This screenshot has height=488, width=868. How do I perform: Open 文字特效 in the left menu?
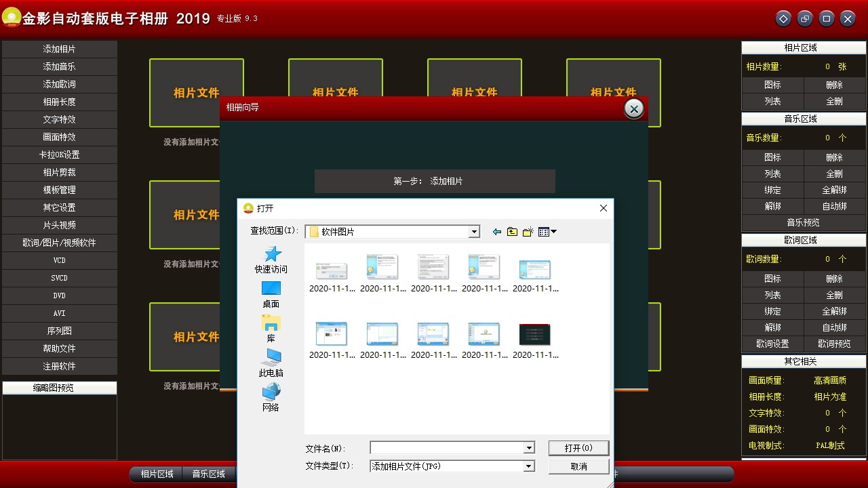click(x=60, y=119)
